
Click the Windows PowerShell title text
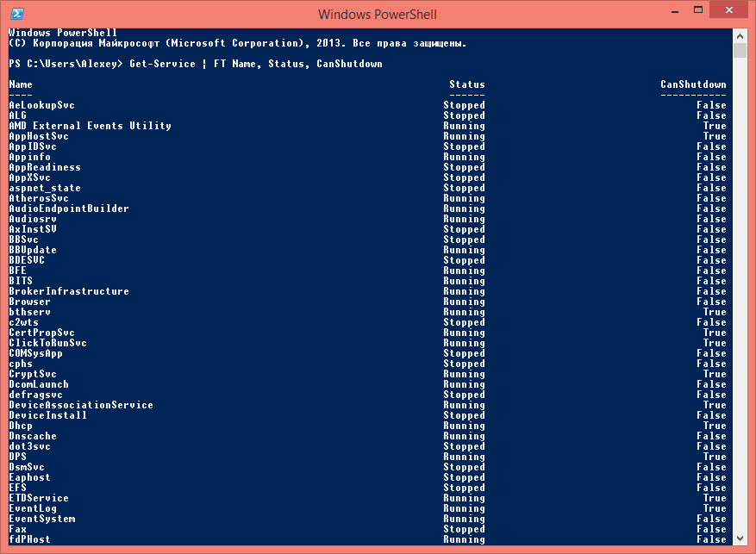[x=378, y=15]
